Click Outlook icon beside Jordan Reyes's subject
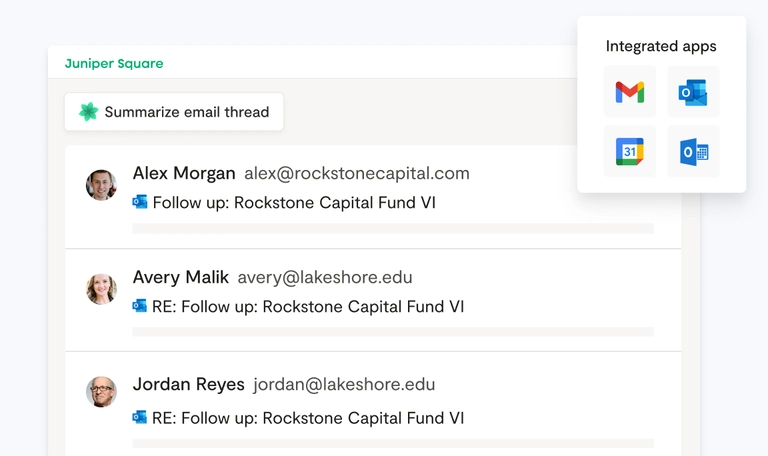The width and height of the screenshot is (768, 456). [140, 417]
